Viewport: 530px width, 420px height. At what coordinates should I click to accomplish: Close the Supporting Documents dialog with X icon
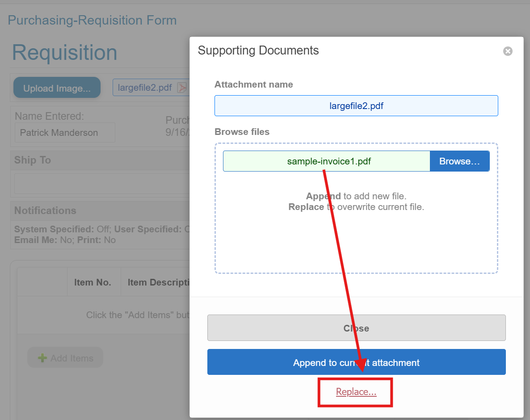(508, 51)
